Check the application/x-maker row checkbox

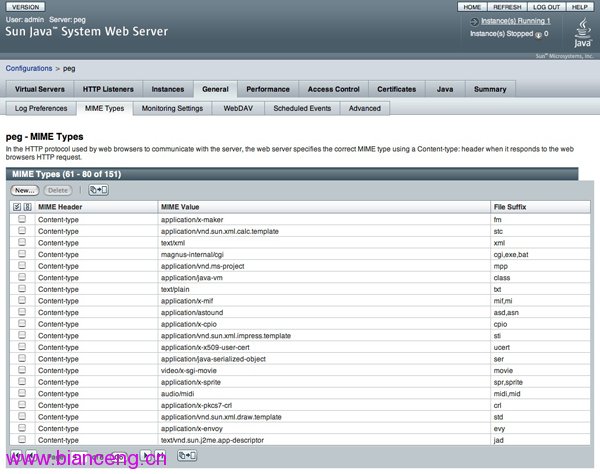(x=22, y=219)
